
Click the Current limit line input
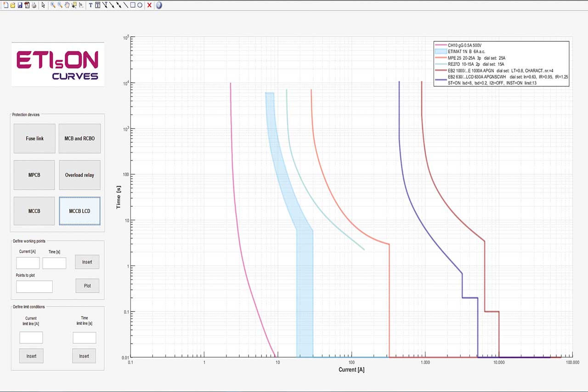pos(31,338)
